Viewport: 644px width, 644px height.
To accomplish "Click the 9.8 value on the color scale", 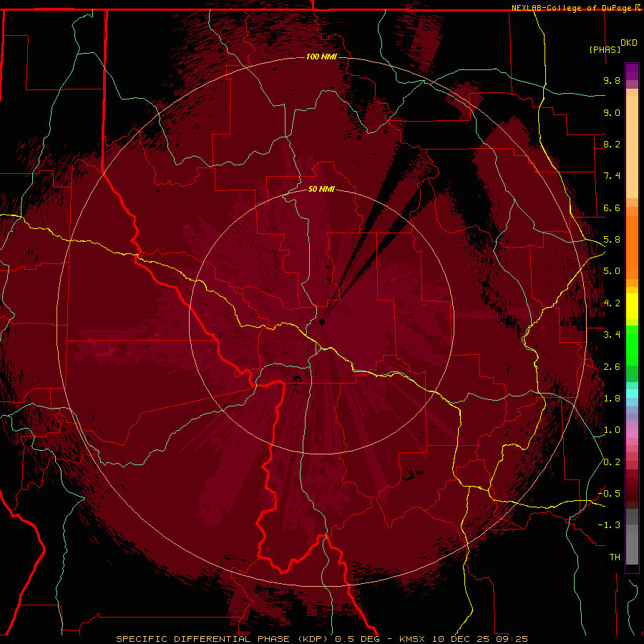I will [x=612, y=80].
